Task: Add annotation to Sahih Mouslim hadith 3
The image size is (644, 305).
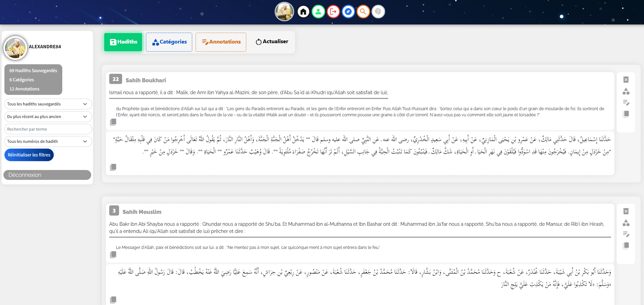Action: pos(626,234)
